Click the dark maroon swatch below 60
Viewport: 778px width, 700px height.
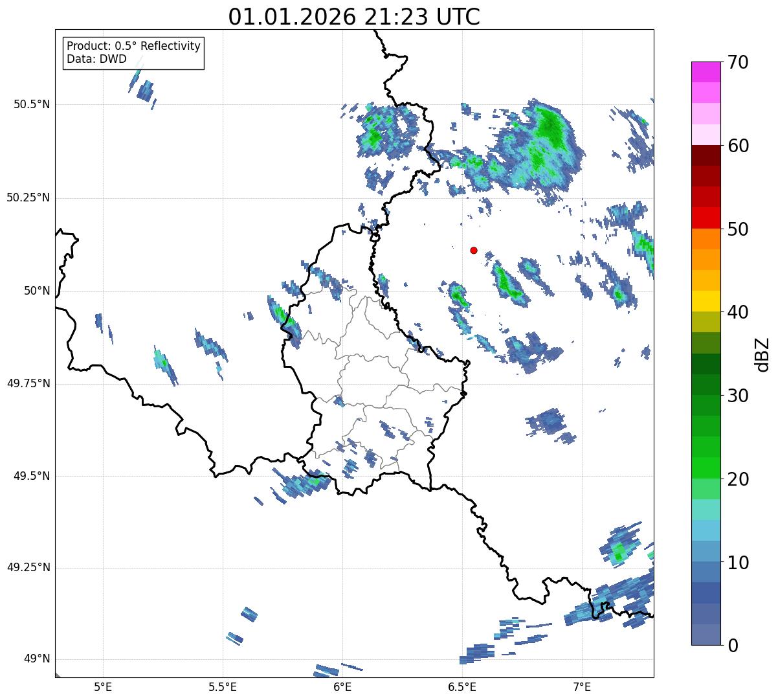(x=706, y=155)
